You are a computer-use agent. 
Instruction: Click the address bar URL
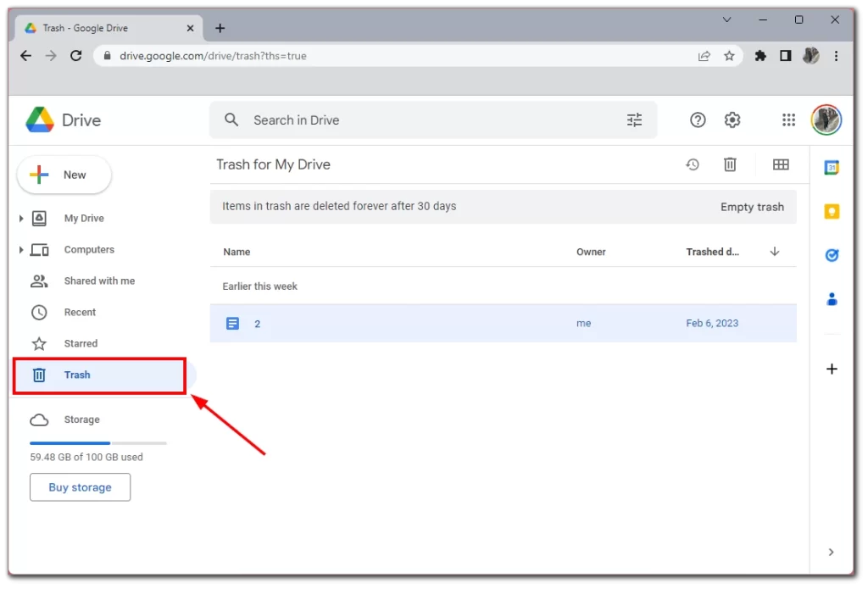(213, 56)
